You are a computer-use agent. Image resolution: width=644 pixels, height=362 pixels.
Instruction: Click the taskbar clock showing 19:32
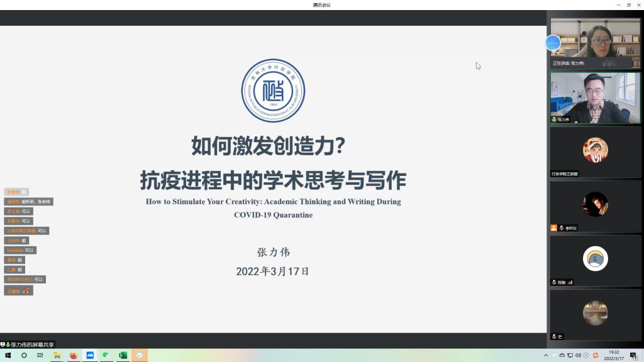(x=613, y=355)
